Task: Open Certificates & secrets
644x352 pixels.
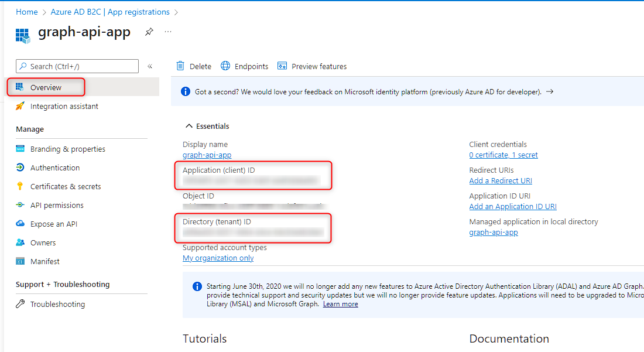Action: click(x=66, y=186)
